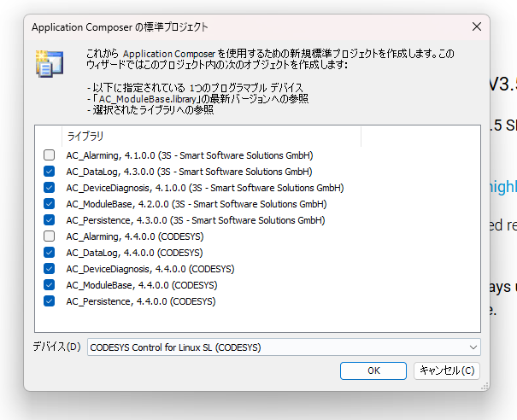Click the dialog resize grip corner

[485, 387]
